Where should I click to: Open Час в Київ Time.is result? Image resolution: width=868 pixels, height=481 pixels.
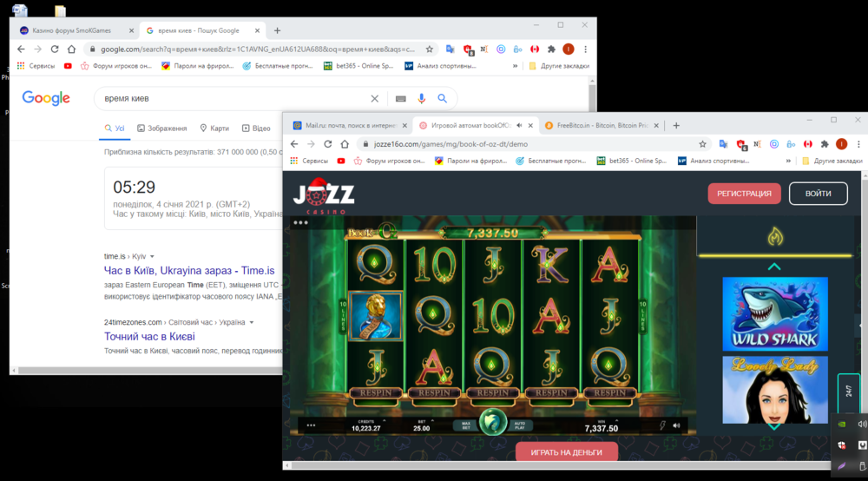coord(189,271)
